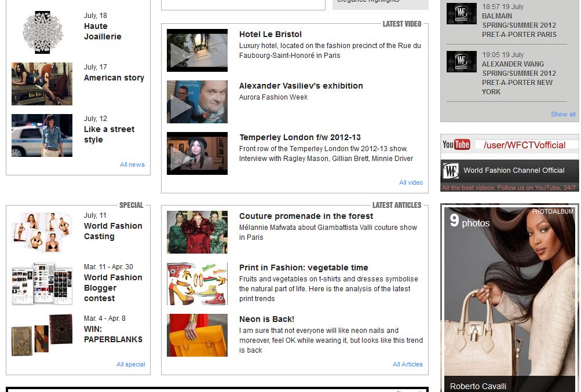Open Couture promenade in the forest article

[x=306, y=217]
